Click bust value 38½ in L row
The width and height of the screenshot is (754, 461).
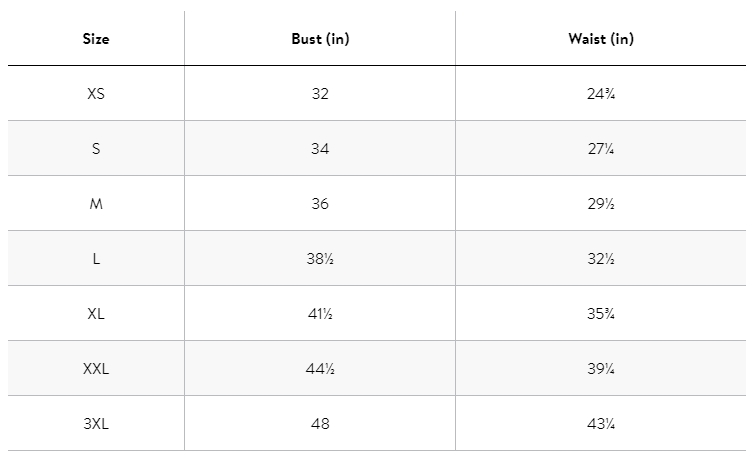[320, 259]
